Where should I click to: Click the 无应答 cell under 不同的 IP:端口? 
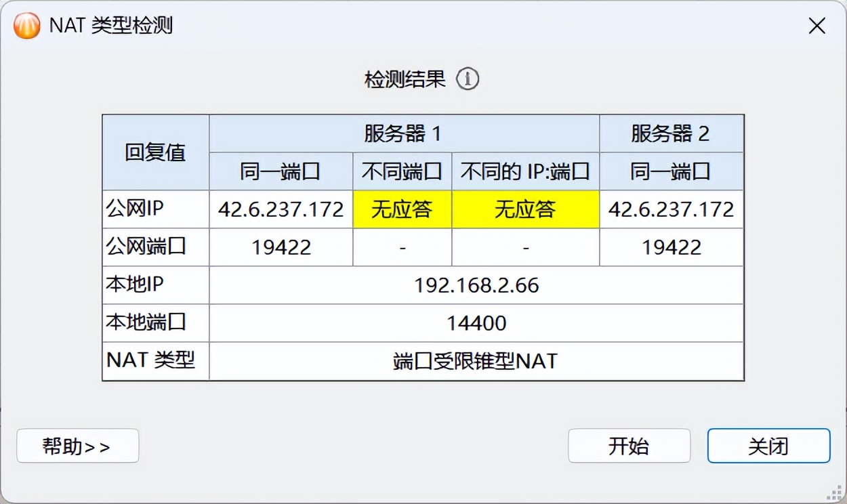pos(525,209)
